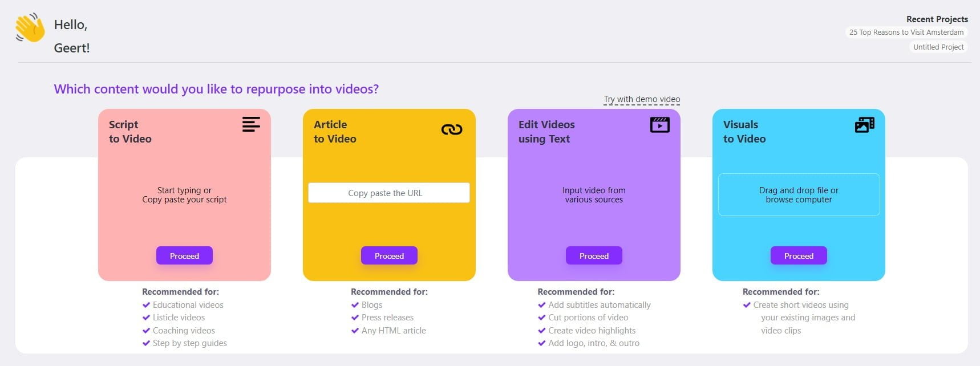This screenshot has height=366, width=980.
Task: Open Try with demo video link
Action: pos(642,99)
